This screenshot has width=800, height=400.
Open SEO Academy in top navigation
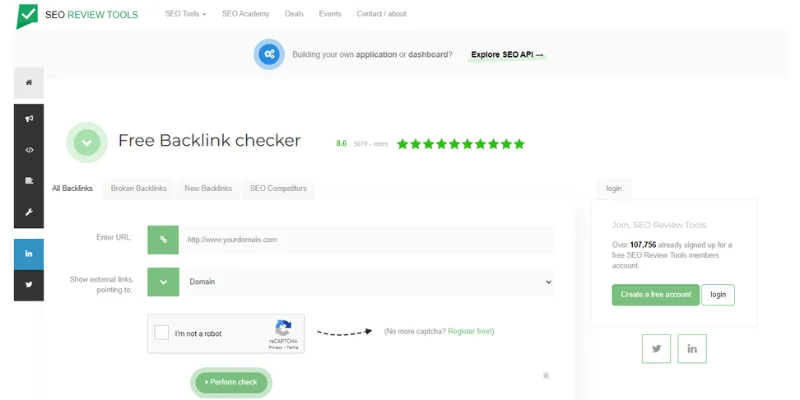(245, 14)
